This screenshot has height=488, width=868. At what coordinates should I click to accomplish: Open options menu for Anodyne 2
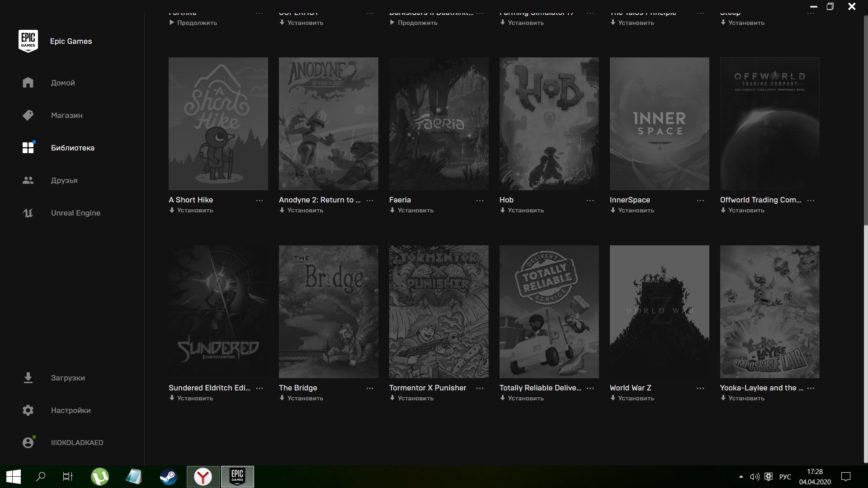click(x=370, y=201)
